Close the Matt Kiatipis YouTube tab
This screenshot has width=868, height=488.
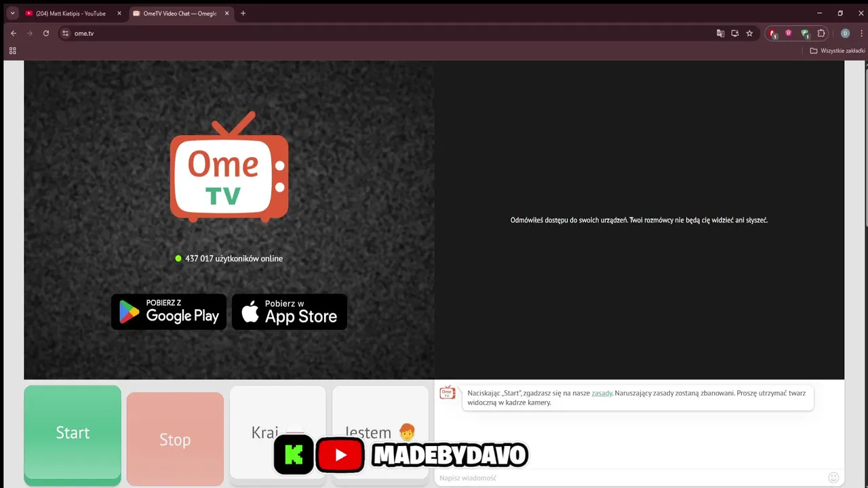pyautogui.click(x=119, y=14)
